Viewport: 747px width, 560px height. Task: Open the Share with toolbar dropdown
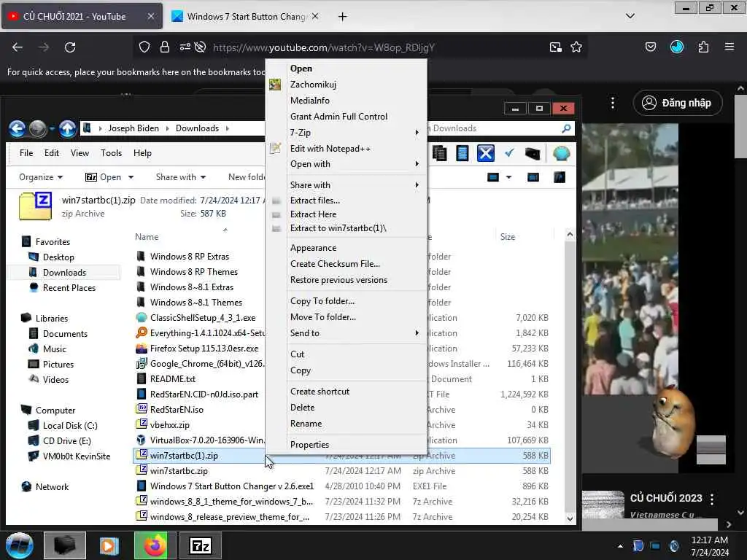181,177
